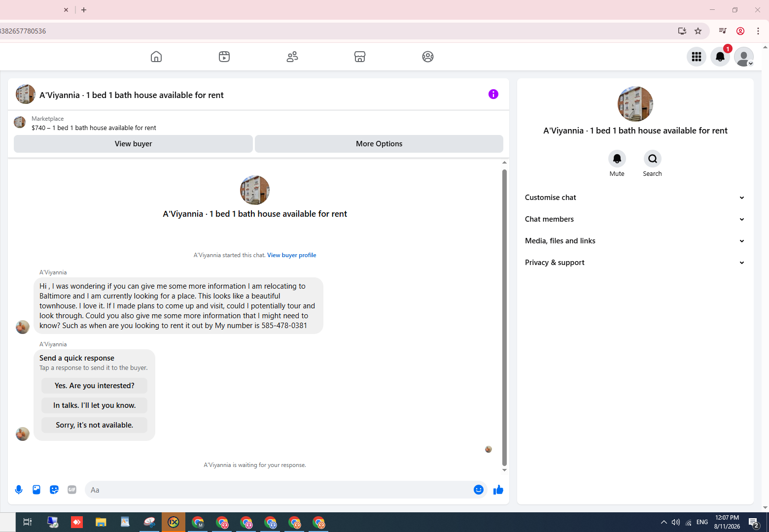Open the Chrome profile icon
Viewport: 769px width, 532px height.
(740, 31)
